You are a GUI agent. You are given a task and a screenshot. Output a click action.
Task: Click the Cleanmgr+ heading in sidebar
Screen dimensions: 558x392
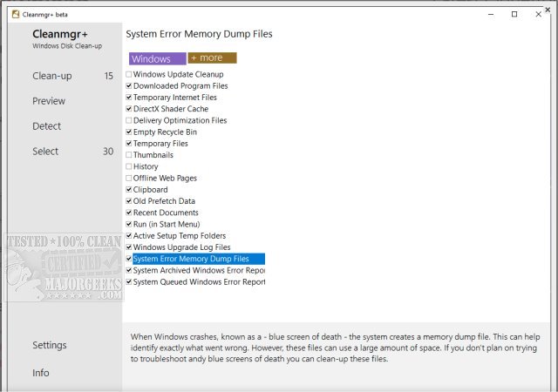click(60, 34)
